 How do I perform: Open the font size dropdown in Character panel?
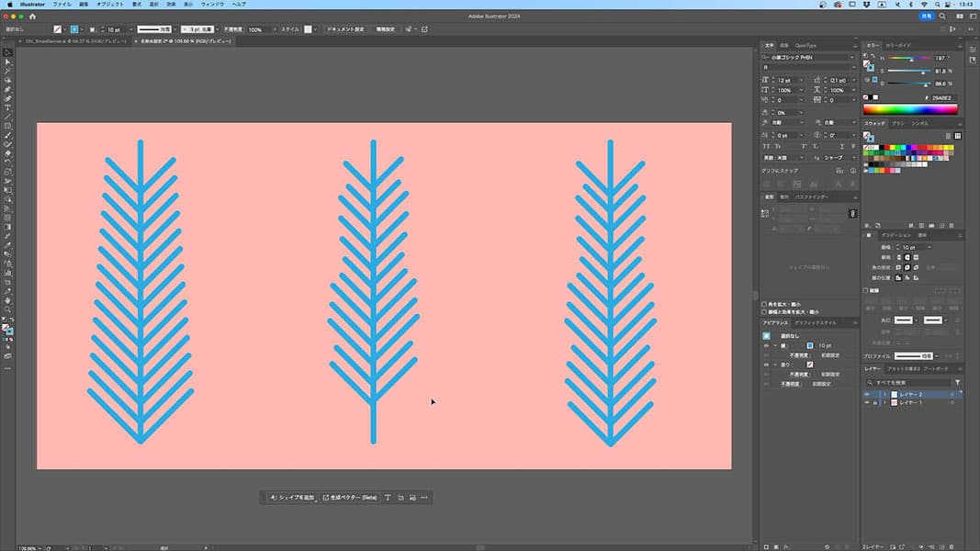pyautogui.click(x=801, y=81)
